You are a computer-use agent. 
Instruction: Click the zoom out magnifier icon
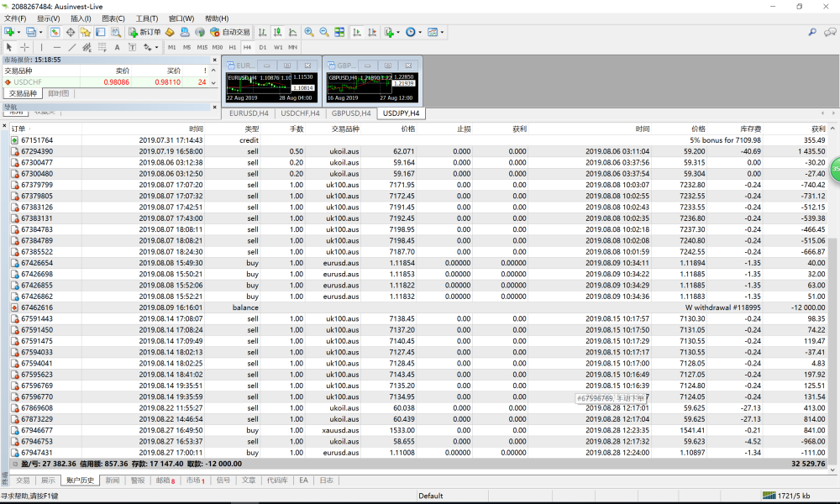click(x=323, y=32)
